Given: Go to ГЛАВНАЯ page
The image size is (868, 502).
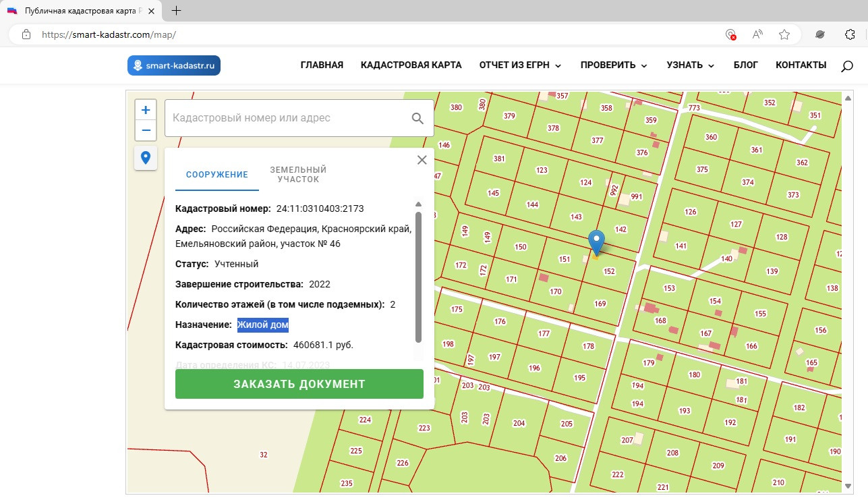Looking at the screenshot, I should coord(322,65).
